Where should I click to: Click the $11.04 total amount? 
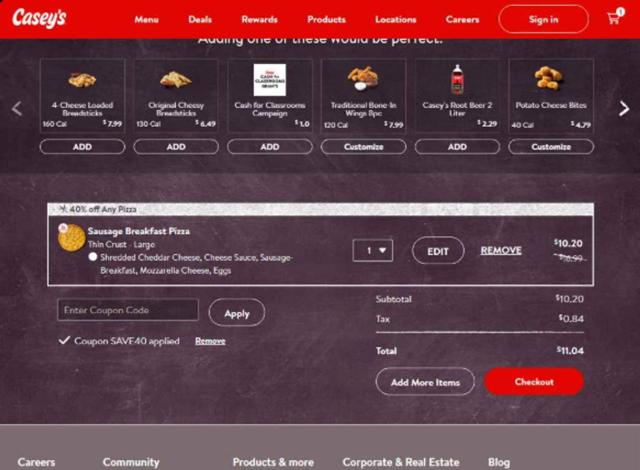570,350
